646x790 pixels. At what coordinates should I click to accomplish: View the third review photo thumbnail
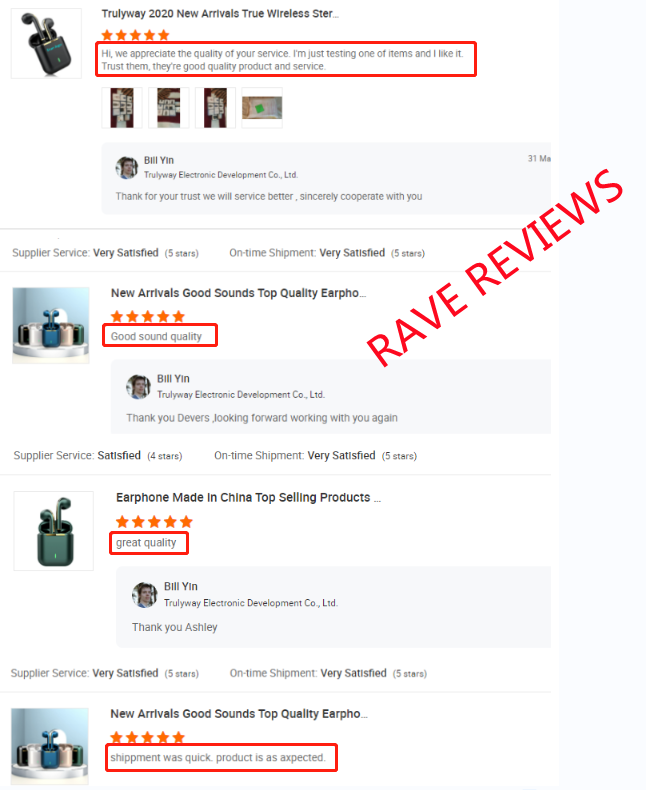(215, 108)
